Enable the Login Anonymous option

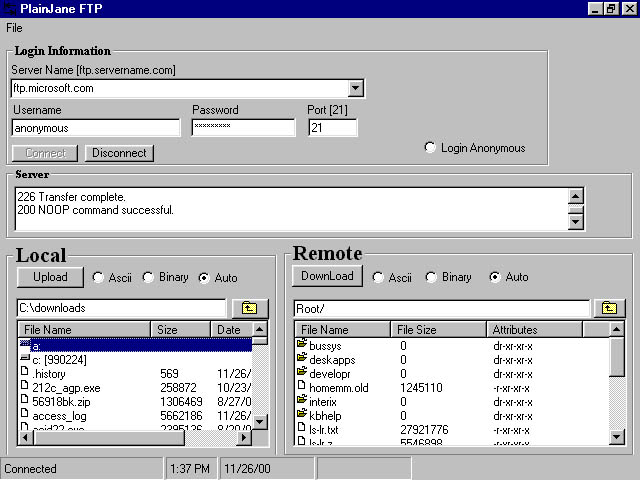[431, 148]
